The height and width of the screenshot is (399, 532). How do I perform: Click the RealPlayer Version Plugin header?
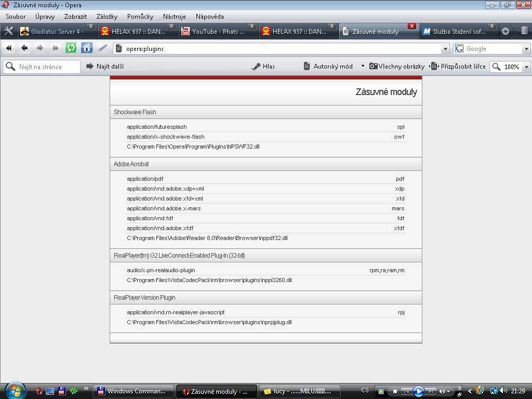tap(266, 298)
